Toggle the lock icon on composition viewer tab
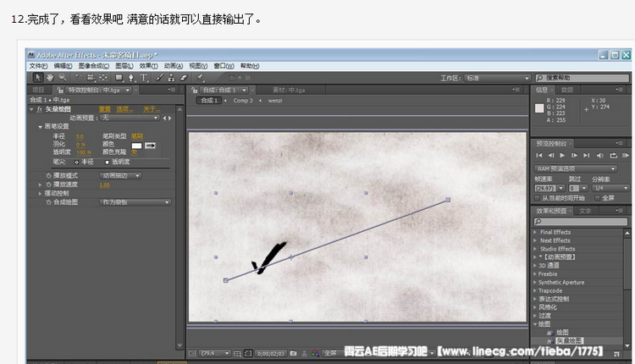The width and height of the screenshot is (635, 364). (195, 90)
